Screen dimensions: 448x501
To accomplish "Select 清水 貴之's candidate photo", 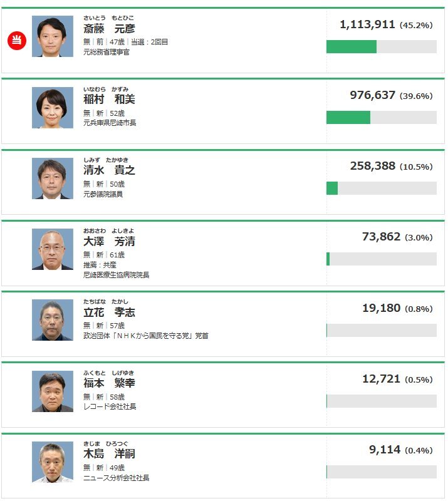I will coord(53,178).
